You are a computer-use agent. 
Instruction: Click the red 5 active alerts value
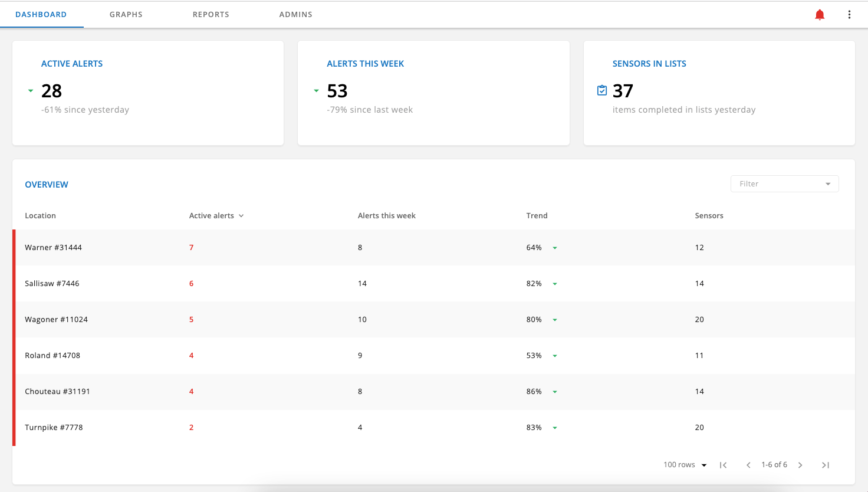point(191,319)
